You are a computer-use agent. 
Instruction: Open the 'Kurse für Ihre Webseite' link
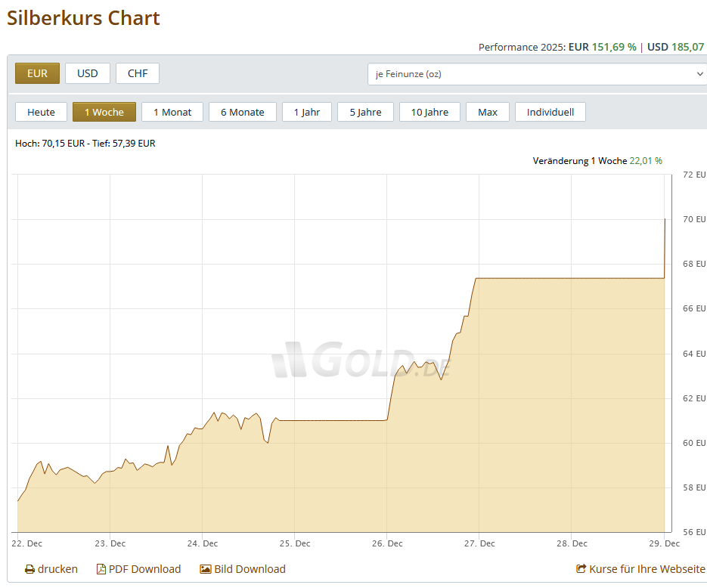[647, 570]
